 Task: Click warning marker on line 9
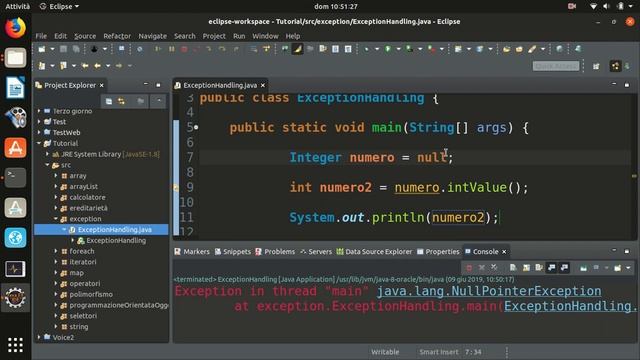[176, 188]
